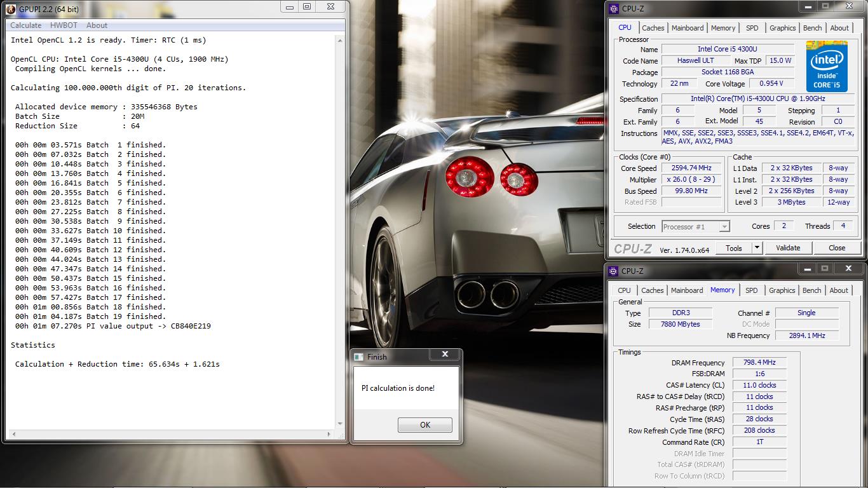Click the CAS# Latency value 11.0 clocks
Viewport: 868px width, 488px height.
coord(759,385)
